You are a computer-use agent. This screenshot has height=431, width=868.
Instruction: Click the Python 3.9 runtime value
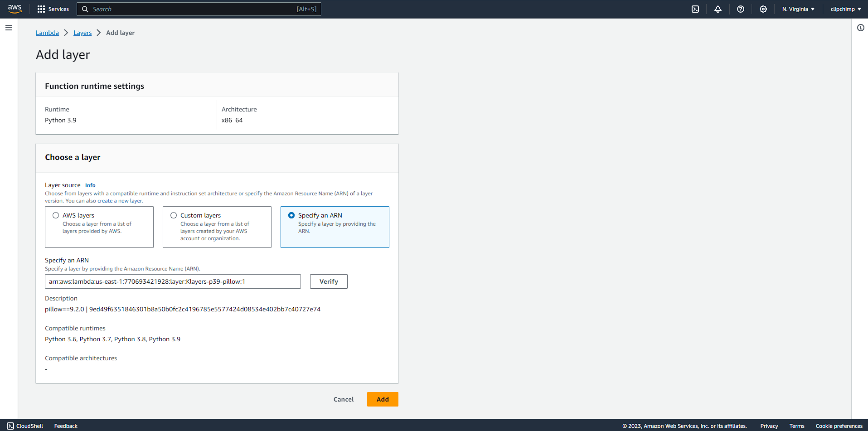[61, 120]
